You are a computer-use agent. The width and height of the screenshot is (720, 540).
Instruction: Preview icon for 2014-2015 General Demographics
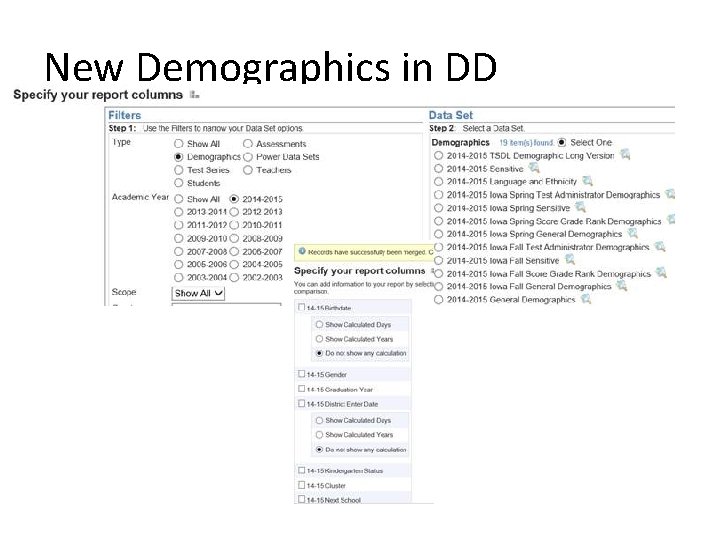(586, 299)
